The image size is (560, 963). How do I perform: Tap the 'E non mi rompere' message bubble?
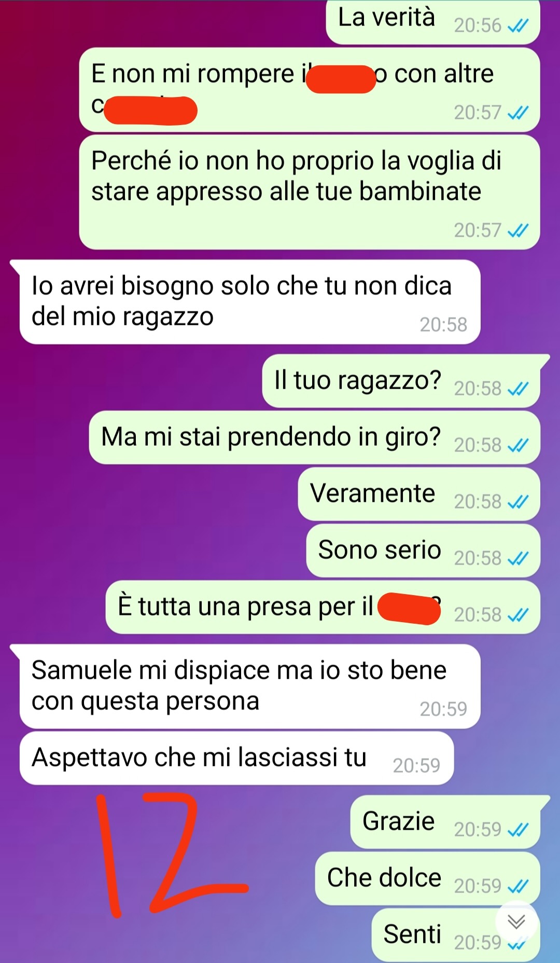pyautogui.click(x=310, y=90)
